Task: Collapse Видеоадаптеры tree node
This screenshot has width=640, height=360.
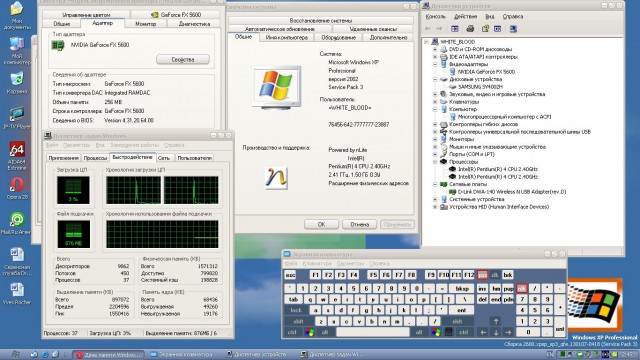Action: [x=435, y=64]
